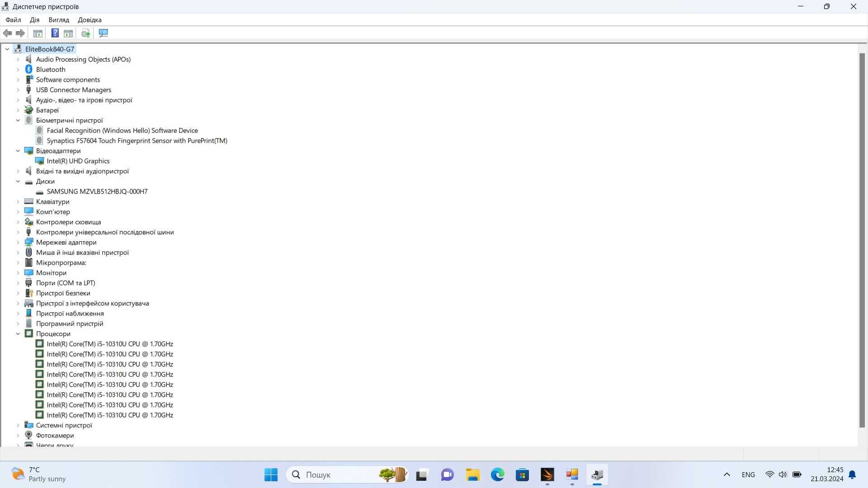The width and height of the screenshot is (868, 488).
Task: Open the Довідка menu
Action: coord(90,20)
